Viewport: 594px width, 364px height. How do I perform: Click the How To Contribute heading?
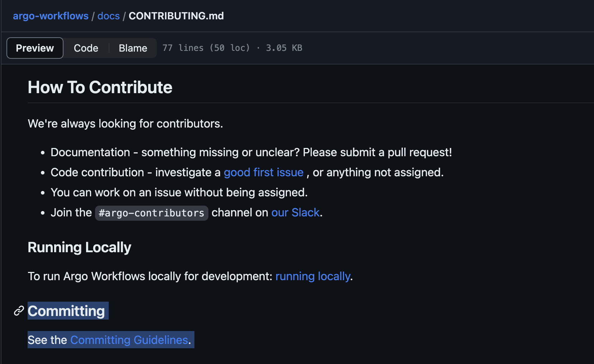pyautogui.click(x=100, y=87)
